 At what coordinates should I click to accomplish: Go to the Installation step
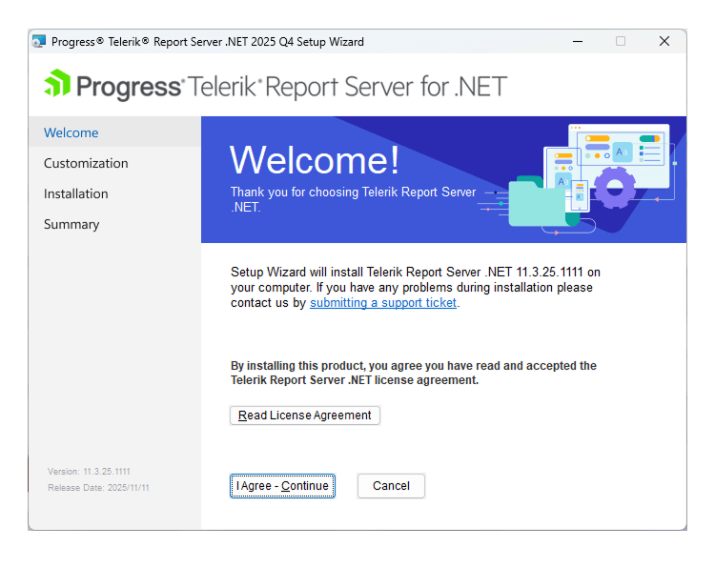click(x=115, y=193)
